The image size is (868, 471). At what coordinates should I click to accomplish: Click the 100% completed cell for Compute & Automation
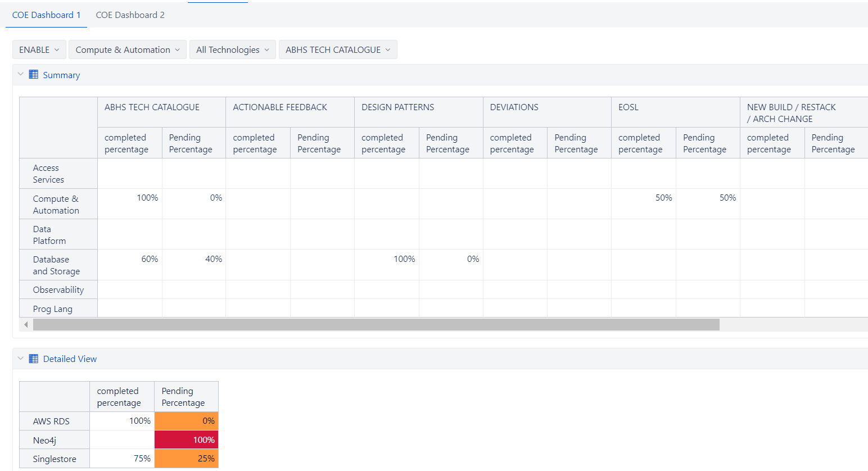click(130, 203)
